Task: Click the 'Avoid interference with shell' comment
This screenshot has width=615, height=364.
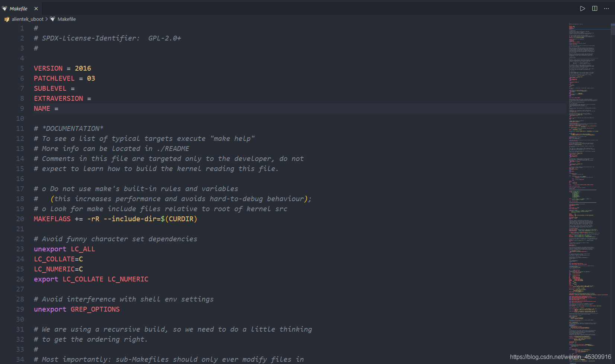Action: click(124, 299)
